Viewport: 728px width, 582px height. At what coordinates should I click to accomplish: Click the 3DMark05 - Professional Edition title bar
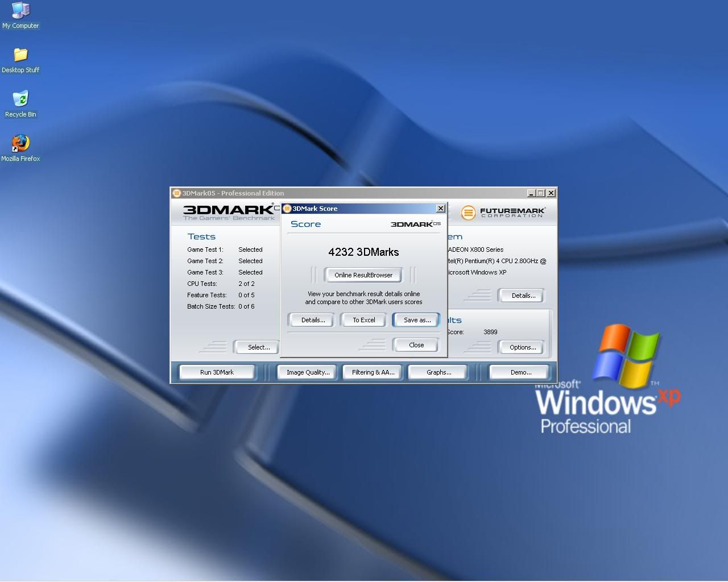point(363,193)
